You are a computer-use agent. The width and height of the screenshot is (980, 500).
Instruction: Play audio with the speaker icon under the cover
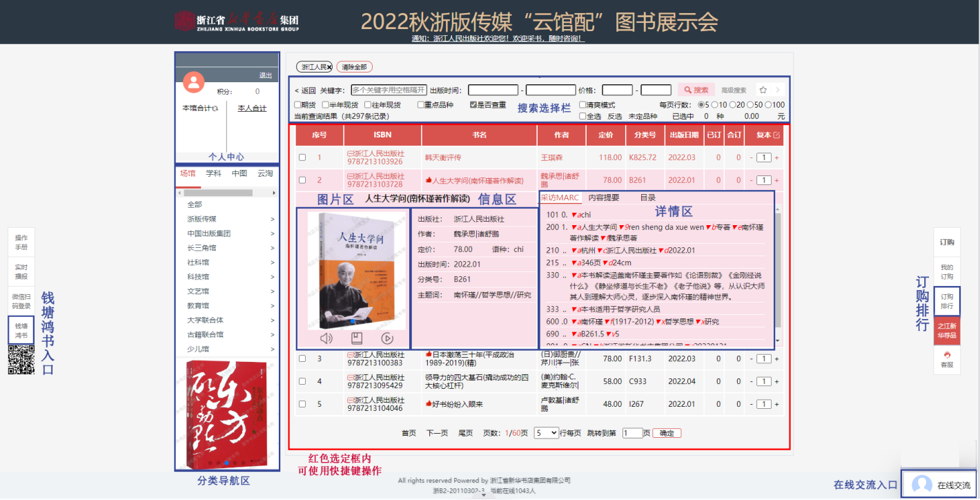coord(326,338)
